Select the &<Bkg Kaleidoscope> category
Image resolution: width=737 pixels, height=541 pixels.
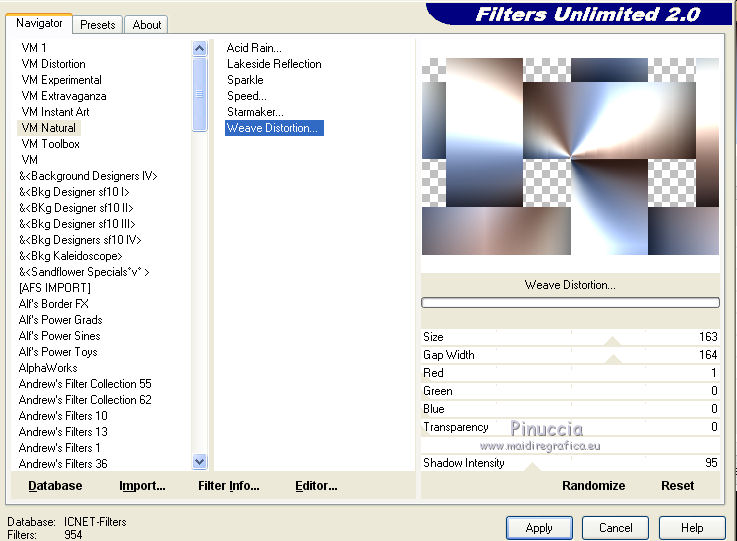pos(71,256)
